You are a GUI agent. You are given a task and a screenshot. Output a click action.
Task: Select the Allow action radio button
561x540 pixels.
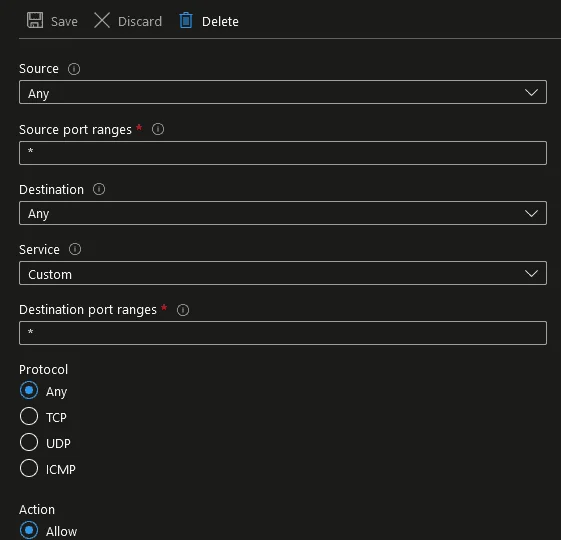coord(29,530)
